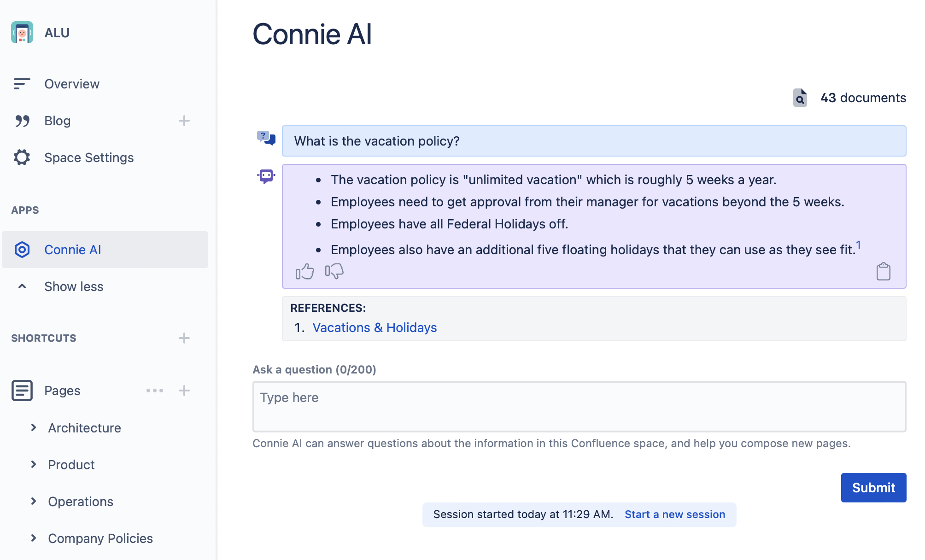Click the Pages document icon
The height and width of the screenshot is (560, 925).
tap(22, 391)
